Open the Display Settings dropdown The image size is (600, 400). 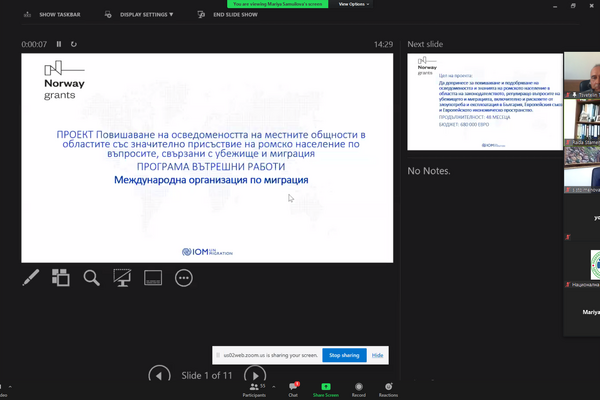tap(147, 15)
